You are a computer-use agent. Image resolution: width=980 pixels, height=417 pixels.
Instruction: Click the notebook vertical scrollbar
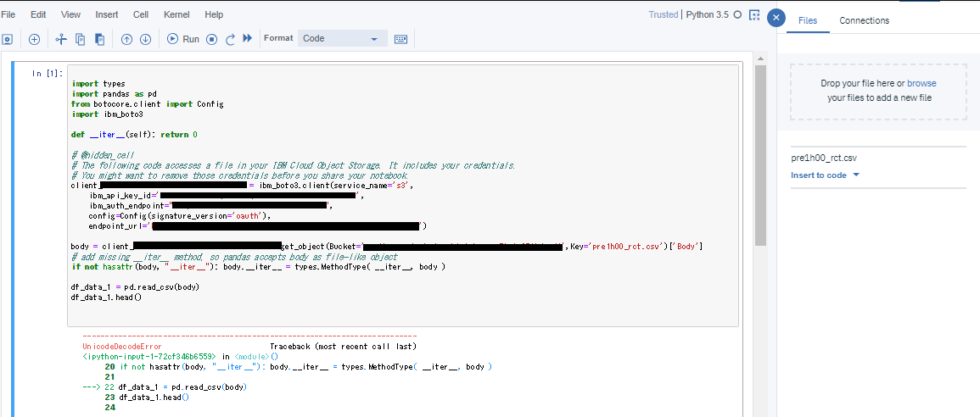click(760, 156)
